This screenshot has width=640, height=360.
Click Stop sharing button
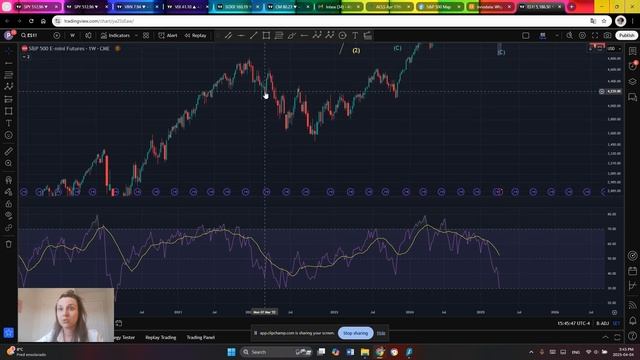click(356, 333)
